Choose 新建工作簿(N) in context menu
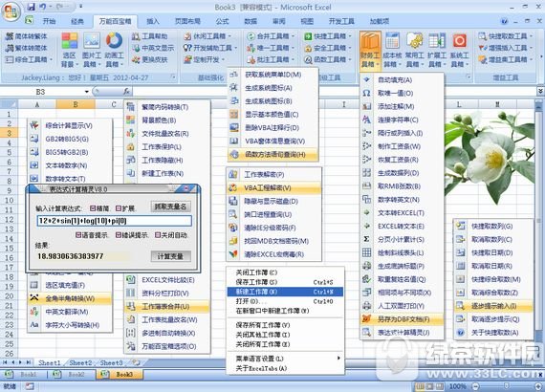Image resolution: width=545 pixels, height=392 pixels. coord(285,292)
